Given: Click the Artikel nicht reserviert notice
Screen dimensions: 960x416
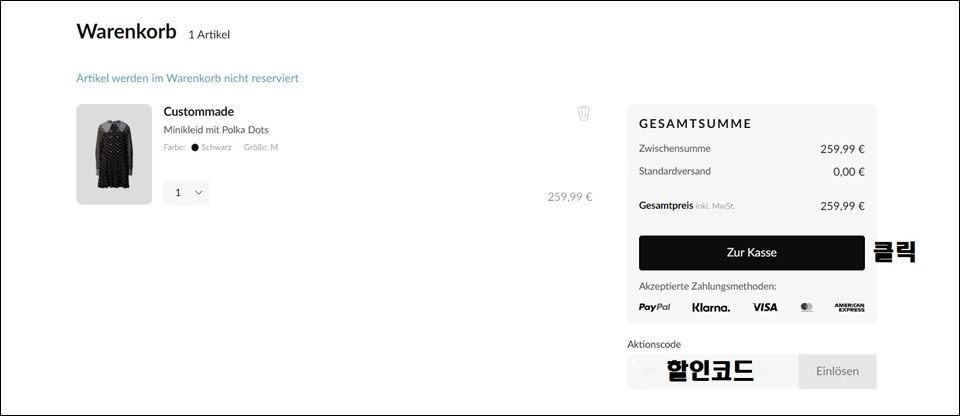Looking at the screenshot, I should (187, 78).
